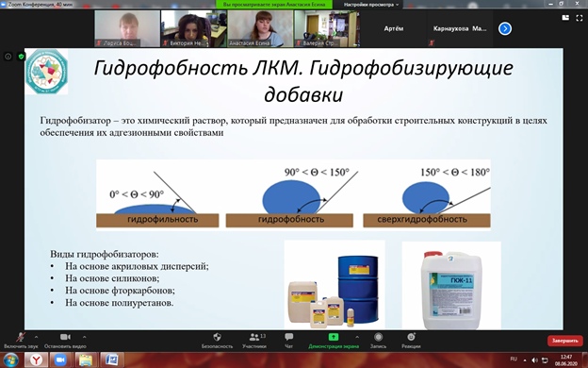Expand audio options arrow beside microphone
Image resolution: width=588 pixels, height=368 pixels.
(37, 337)
